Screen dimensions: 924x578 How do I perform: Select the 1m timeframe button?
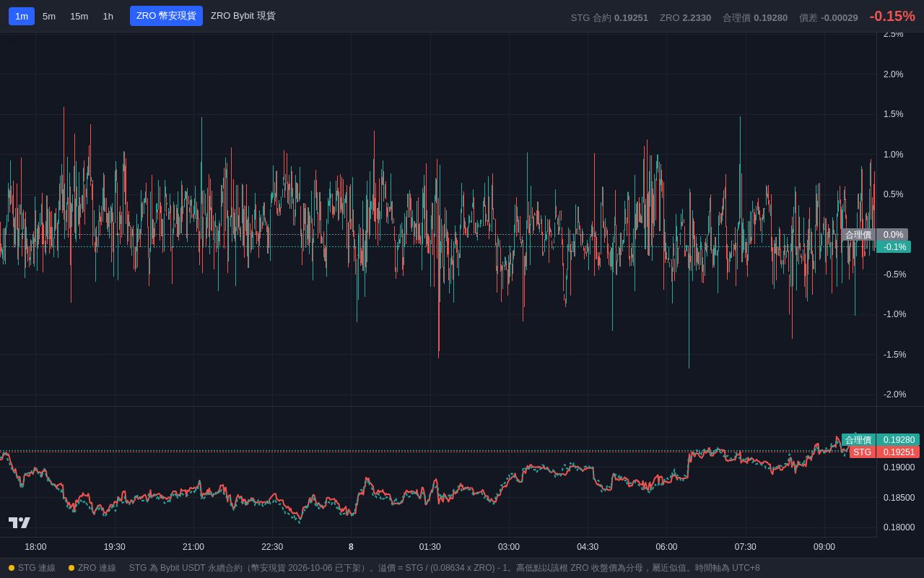click(22, 16)
